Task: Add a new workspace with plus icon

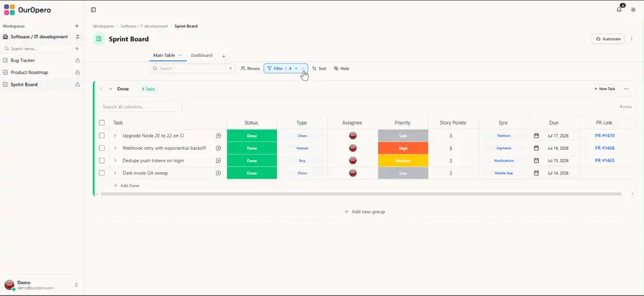Action: (x=77, y=26)
